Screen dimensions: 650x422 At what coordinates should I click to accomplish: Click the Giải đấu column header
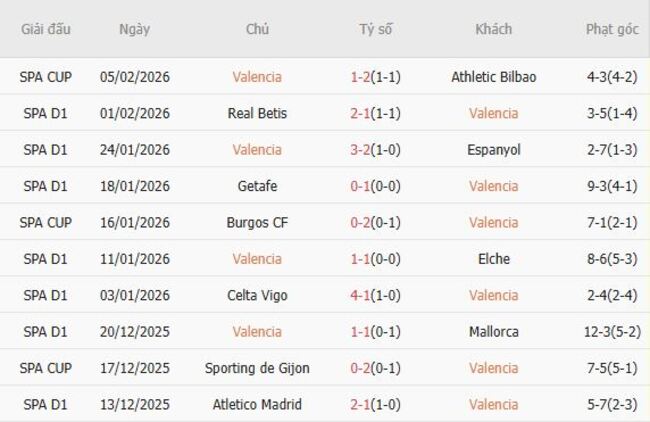[46, 29]
